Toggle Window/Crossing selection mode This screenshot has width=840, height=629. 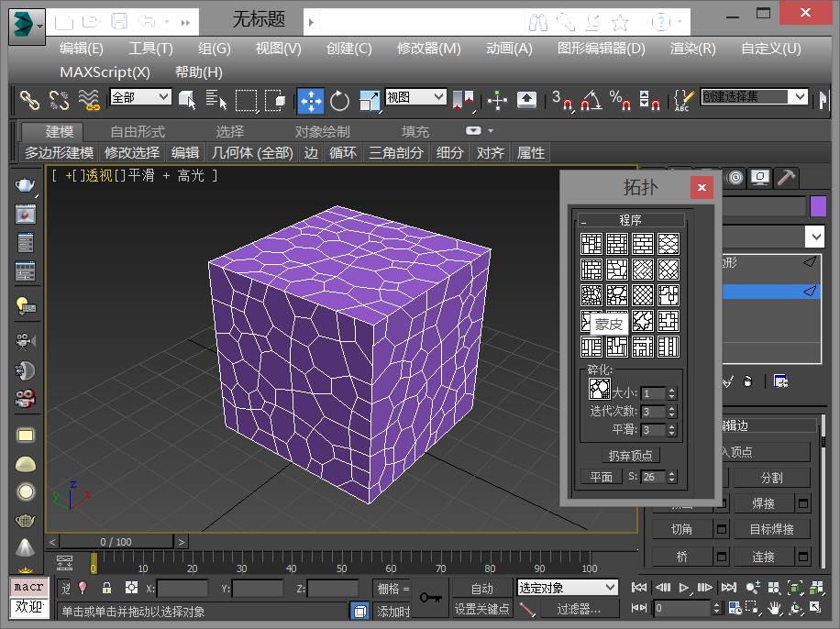pos(275,100)
